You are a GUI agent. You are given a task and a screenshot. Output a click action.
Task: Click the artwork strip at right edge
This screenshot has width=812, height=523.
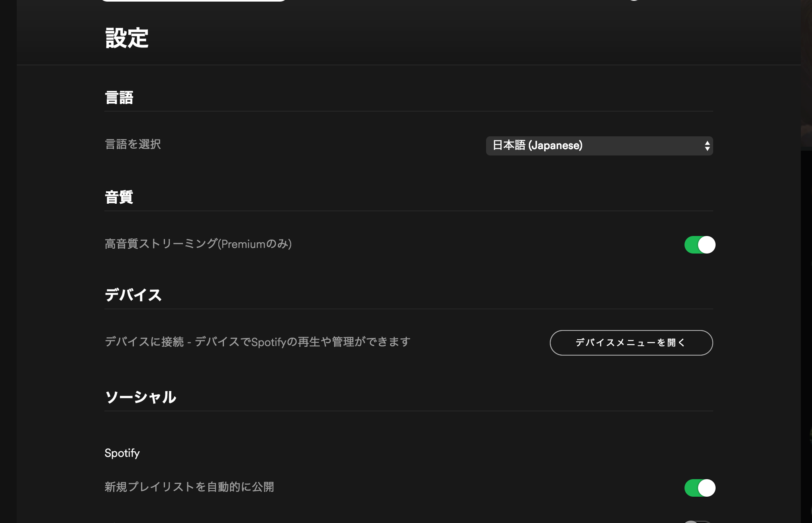pos(806,75)
